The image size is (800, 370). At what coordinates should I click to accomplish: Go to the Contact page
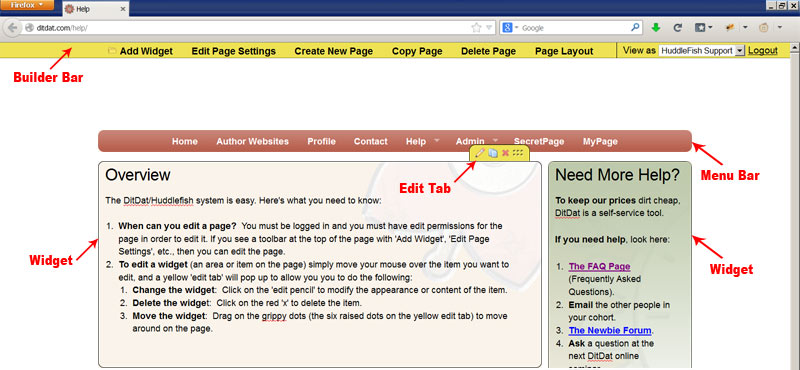371,141
